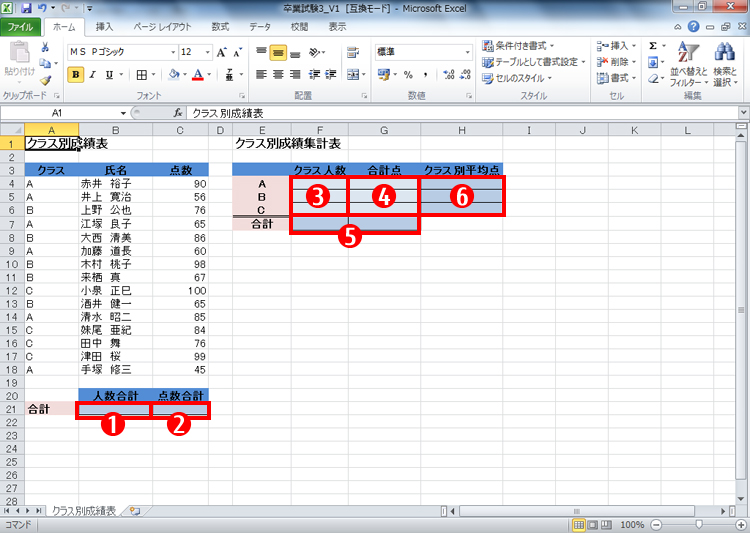Click zoom in plus button
This screenshot has width=750, height=533.
click(741, 525)
